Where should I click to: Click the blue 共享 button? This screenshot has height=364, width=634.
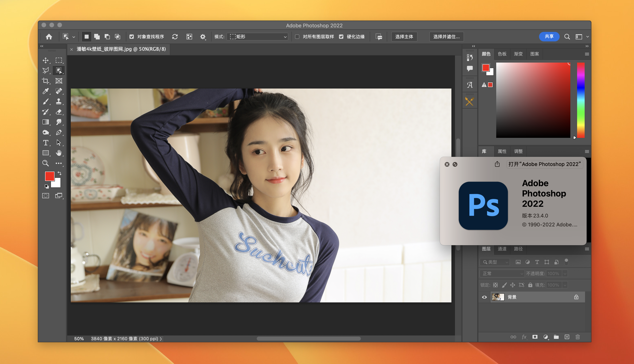point(549,36)
